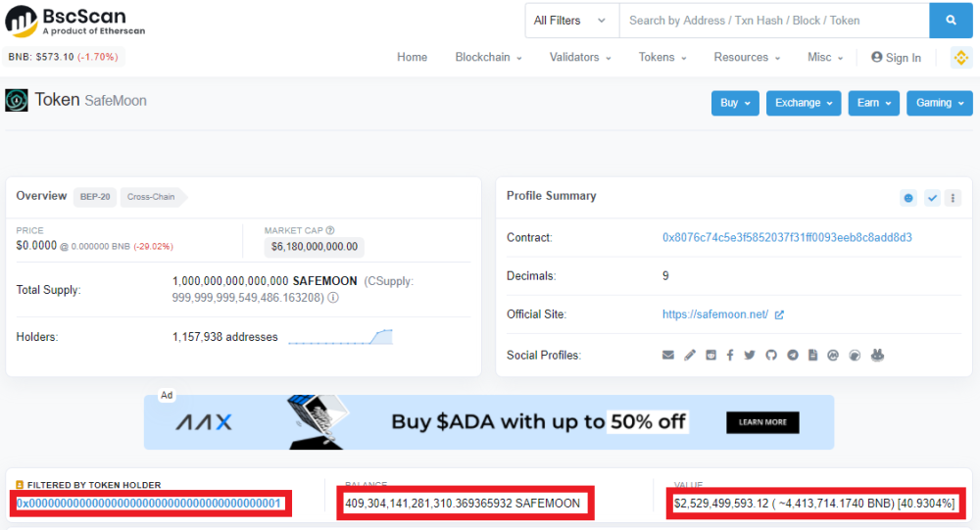Go to the Home menu item

412,57
